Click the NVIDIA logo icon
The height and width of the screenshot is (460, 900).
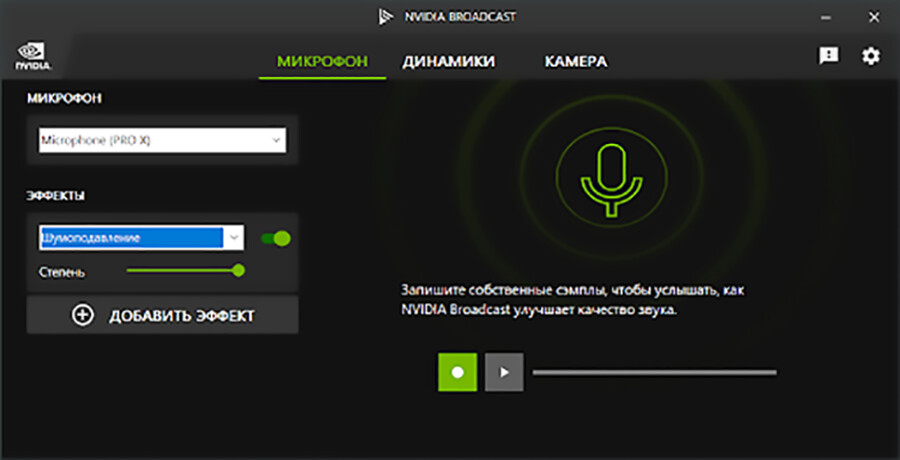(34, 56)
